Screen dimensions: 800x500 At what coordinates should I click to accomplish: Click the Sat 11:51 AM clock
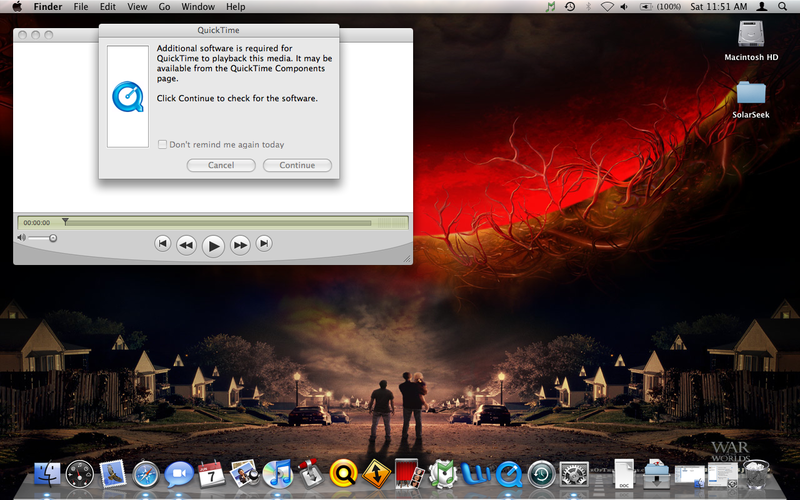click(718, 7)
